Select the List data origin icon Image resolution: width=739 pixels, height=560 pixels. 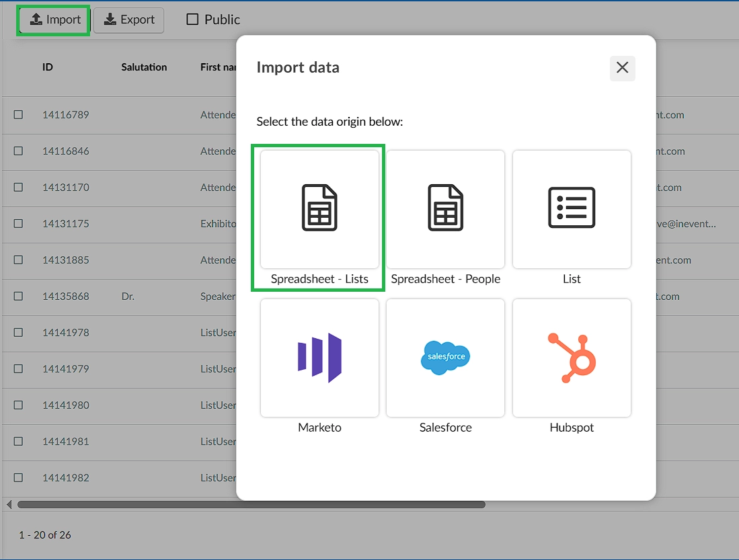pos(572,209)
